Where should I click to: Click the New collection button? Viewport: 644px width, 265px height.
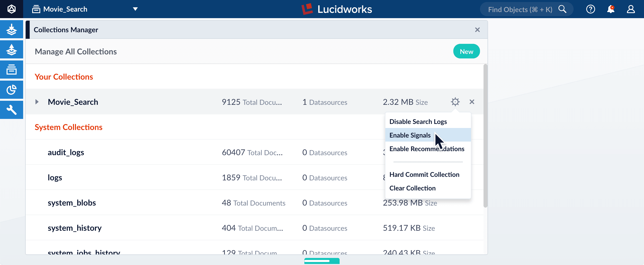[x=466, y=51]
